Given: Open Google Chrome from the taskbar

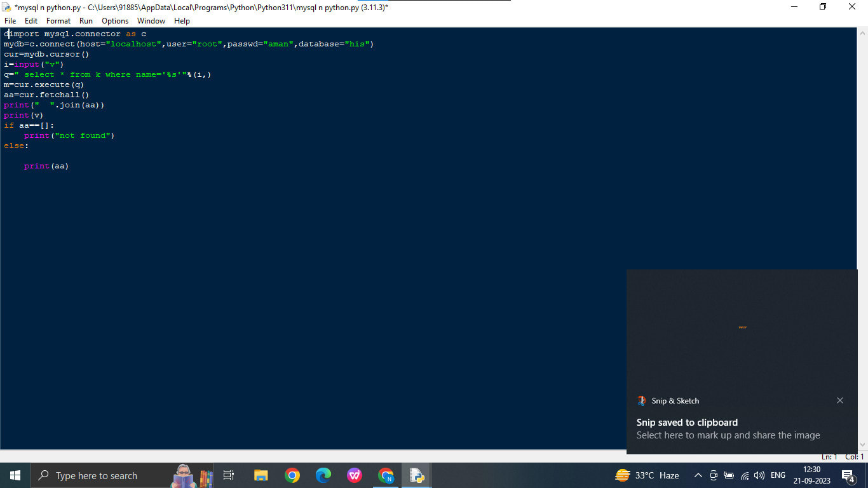Looking at the screenshot, I should [292, 475].
